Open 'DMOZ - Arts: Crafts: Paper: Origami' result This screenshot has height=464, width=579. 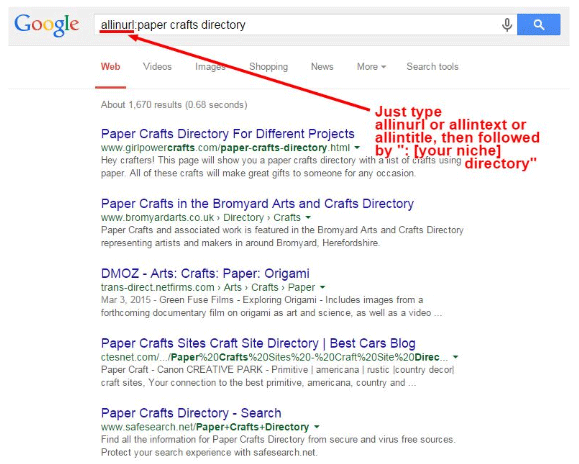205,273
